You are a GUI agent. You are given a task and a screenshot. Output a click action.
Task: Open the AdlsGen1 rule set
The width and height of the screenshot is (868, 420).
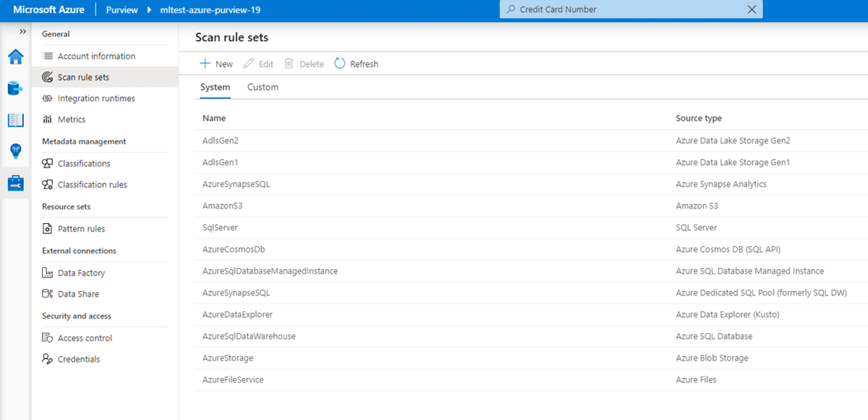pyautogui.click(x=221, y=162)
